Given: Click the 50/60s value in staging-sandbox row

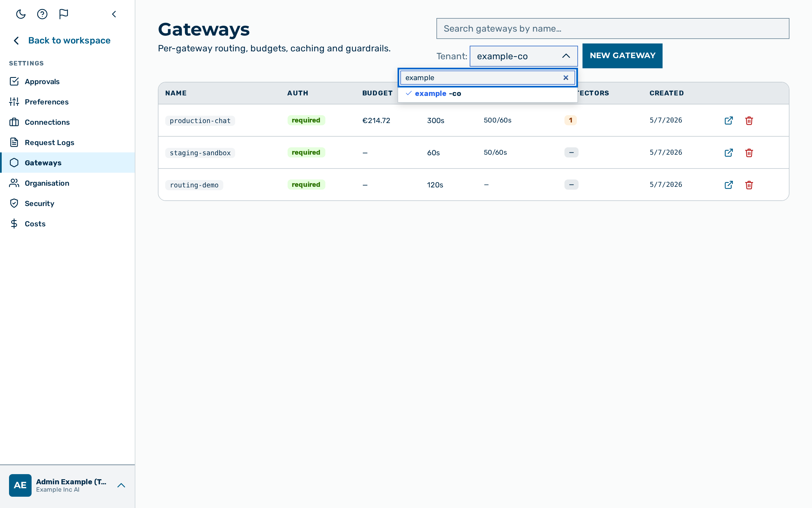Looking at the screenshot, I should coord(495,152).
